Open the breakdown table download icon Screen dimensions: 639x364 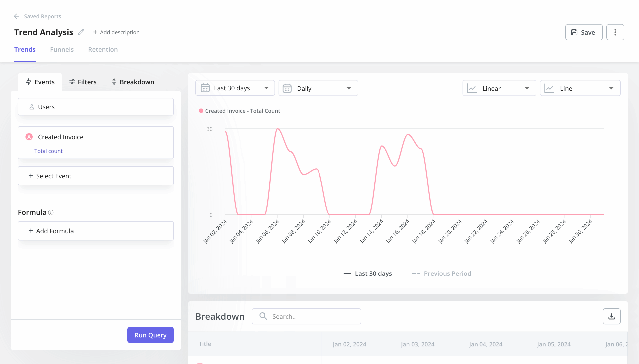[612, 316]
